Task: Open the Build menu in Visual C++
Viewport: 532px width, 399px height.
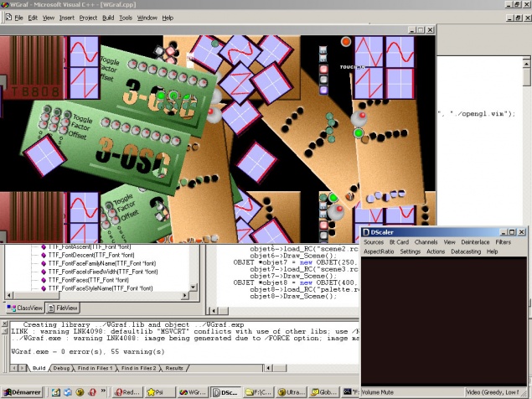Action: tap(108, 18)
